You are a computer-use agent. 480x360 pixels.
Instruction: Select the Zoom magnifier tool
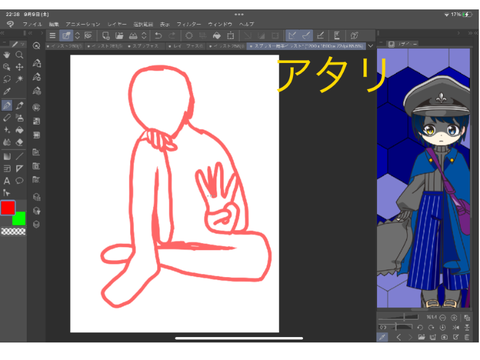[20, 55]
